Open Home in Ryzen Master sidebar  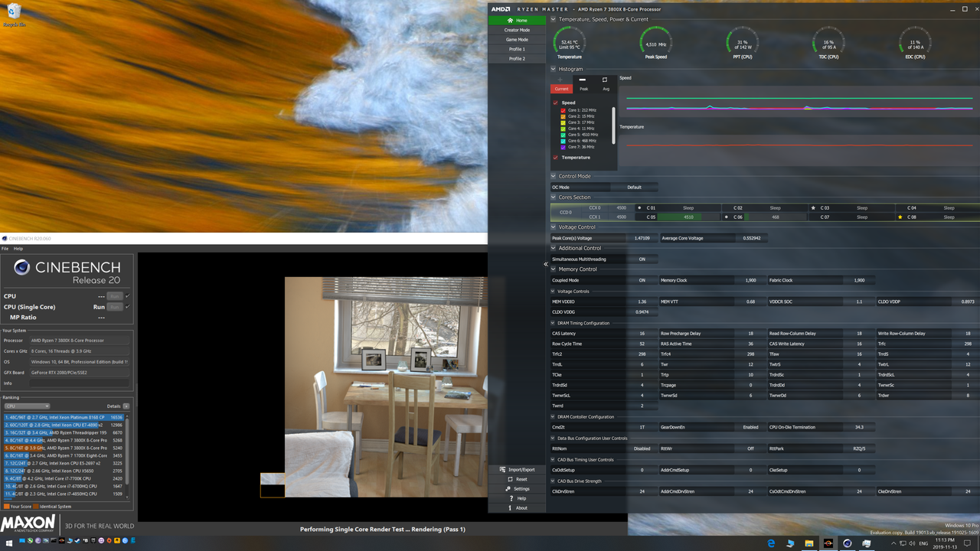pyautogui.click(x=517, y=21)
